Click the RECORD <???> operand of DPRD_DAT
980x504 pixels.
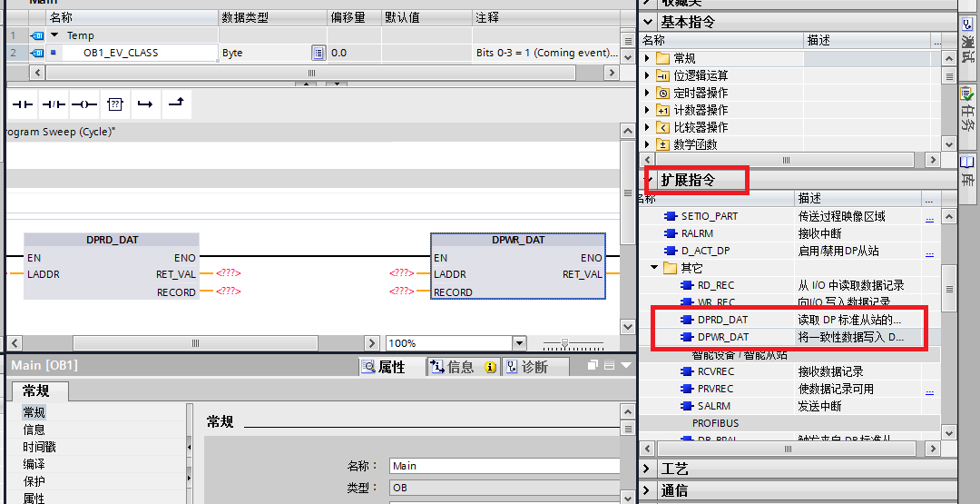(228, 292)
